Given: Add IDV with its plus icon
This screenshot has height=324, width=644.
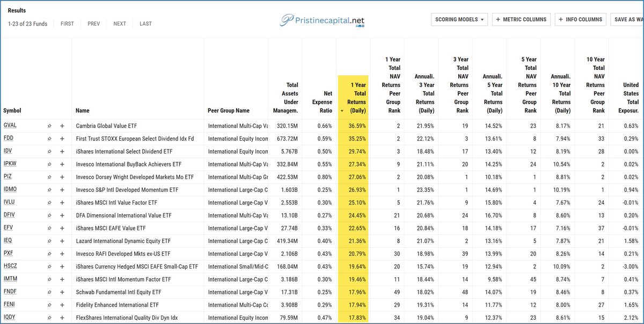Looking at the screenshot, I should click(62, 152).
